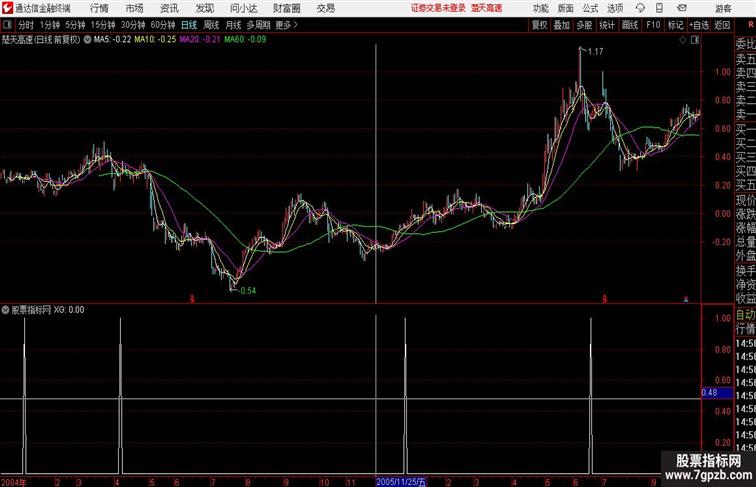The width and height of the screenshot is (756, 487).
Task: Click the 游客 guest account label
Action: pyautogui.click(x=723, y=8)
